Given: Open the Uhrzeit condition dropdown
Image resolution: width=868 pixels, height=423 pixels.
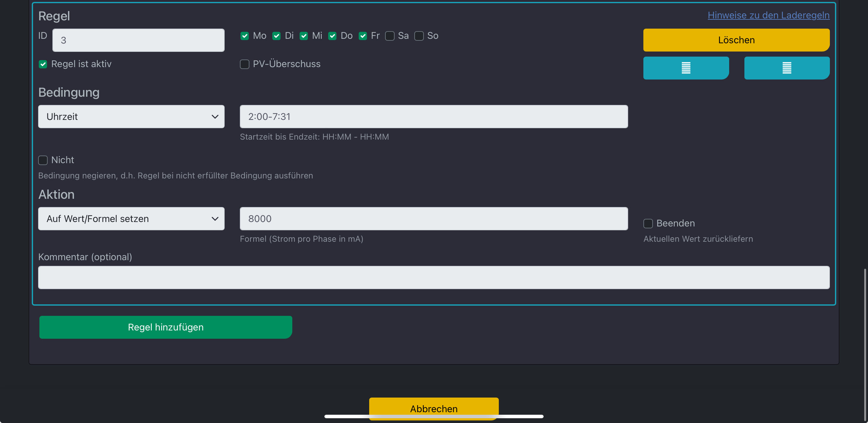Looking at the screenshot, I should (132, 117).
